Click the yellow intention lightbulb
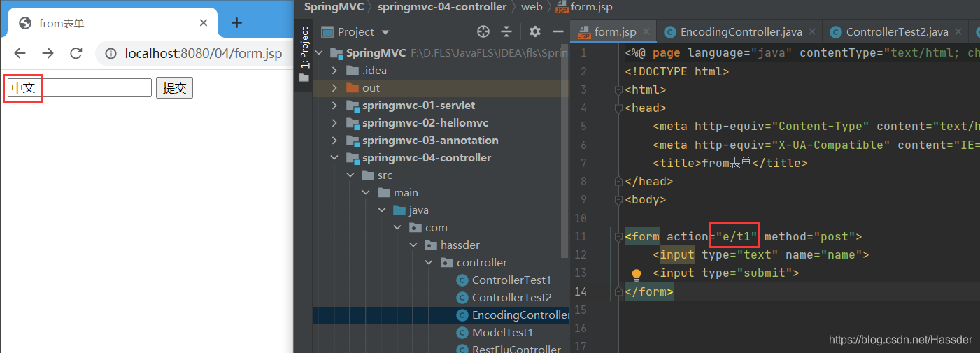Image resolution: width=980 pixels, height=353 pixels. pos(637,275)
